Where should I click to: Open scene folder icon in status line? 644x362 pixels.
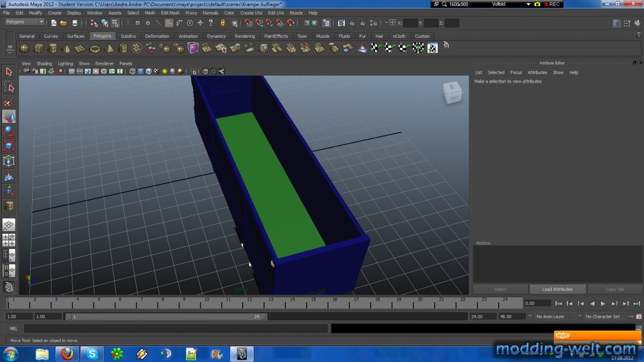64,23
